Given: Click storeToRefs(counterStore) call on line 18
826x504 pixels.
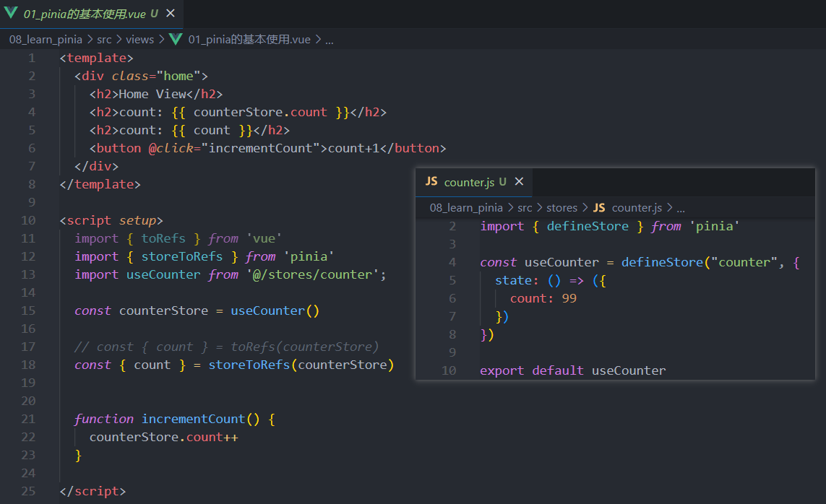Looking at the screenshot, I should pyautogui.click(x=301, y=365).
